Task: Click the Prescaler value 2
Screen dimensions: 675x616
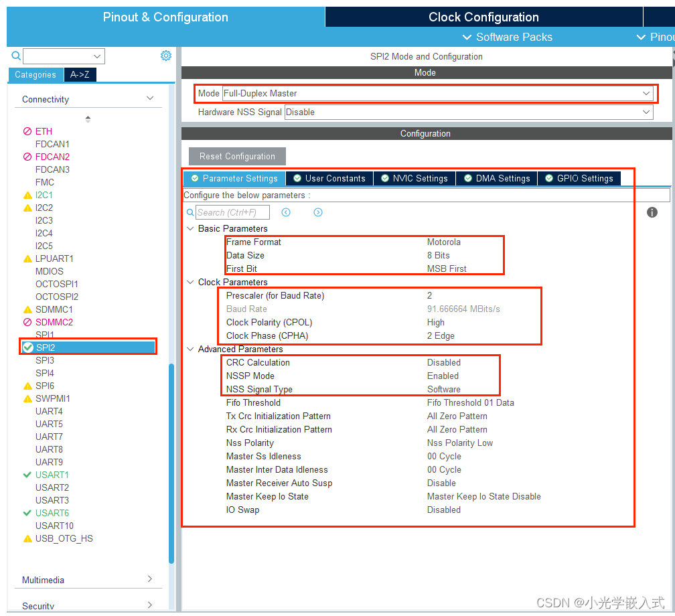Action: click(x=429, y=295)
